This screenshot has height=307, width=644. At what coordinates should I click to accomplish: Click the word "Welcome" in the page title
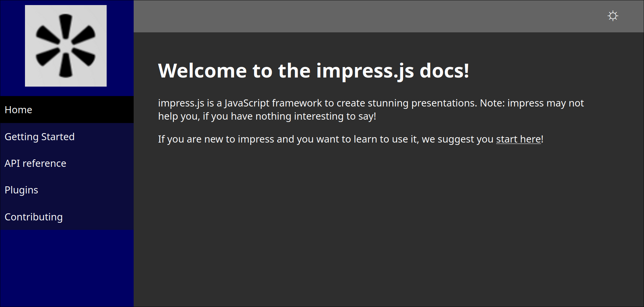click(x=203, y=71)
